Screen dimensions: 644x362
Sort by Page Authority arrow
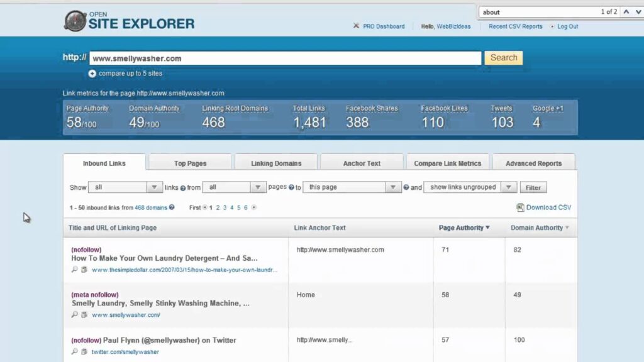(487, 228)
